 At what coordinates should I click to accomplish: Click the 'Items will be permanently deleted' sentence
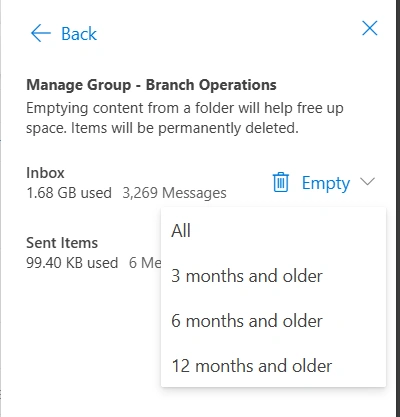(185, 128)
